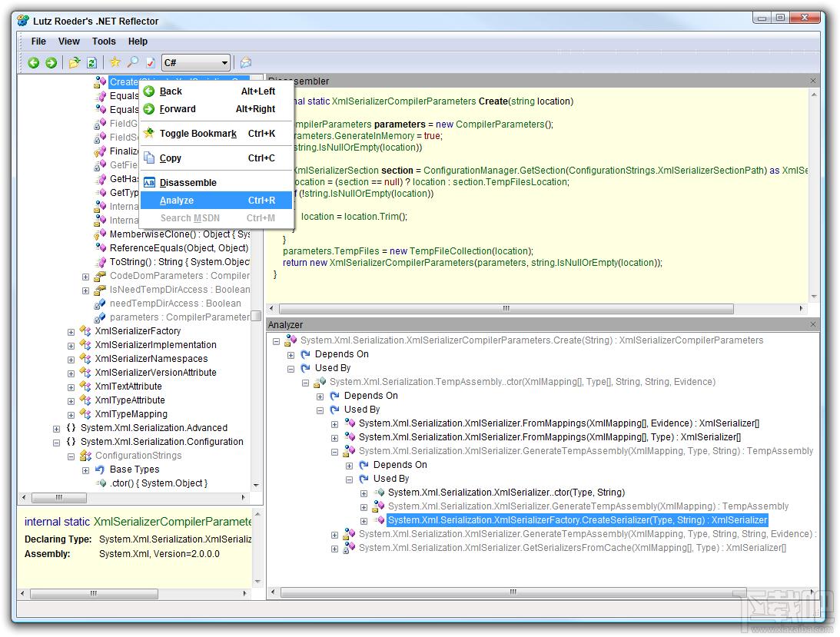Open the Tools menu
This screenshot has height=637, width=840.
[104, 41]
